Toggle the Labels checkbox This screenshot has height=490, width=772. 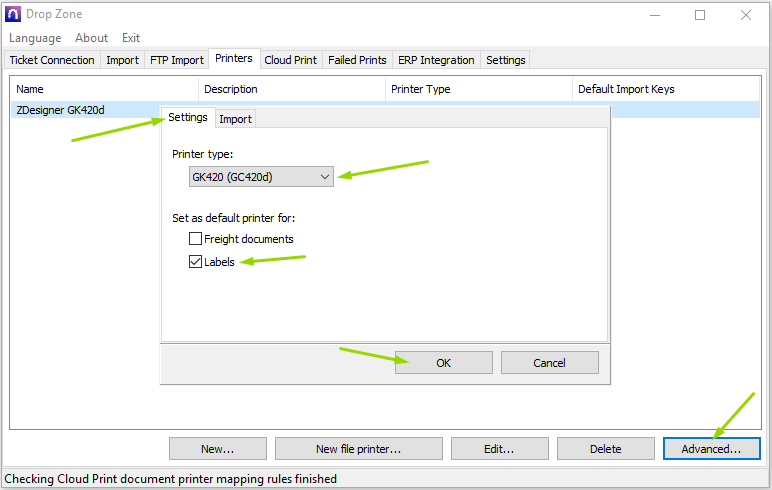coord(195,261)
